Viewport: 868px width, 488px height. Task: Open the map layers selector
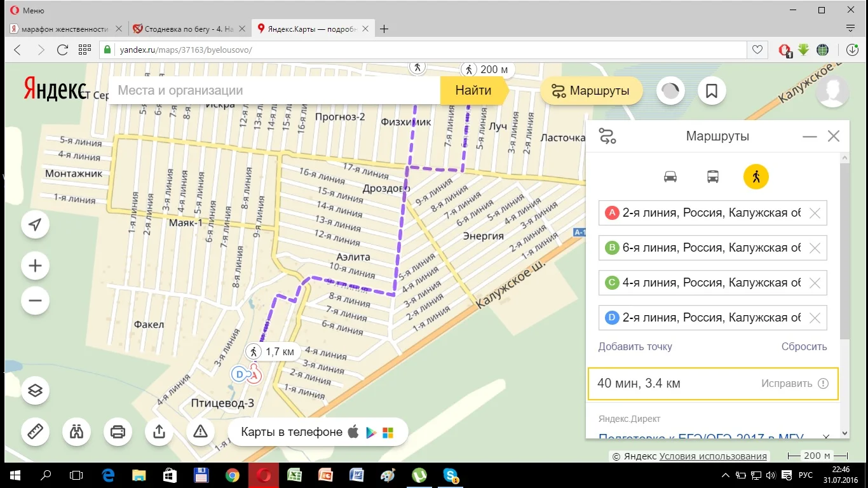tap(35, 391)
